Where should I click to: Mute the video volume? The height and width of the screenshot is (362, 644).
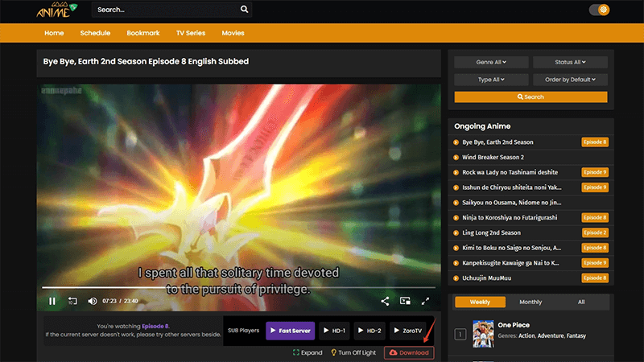point(93,301)
